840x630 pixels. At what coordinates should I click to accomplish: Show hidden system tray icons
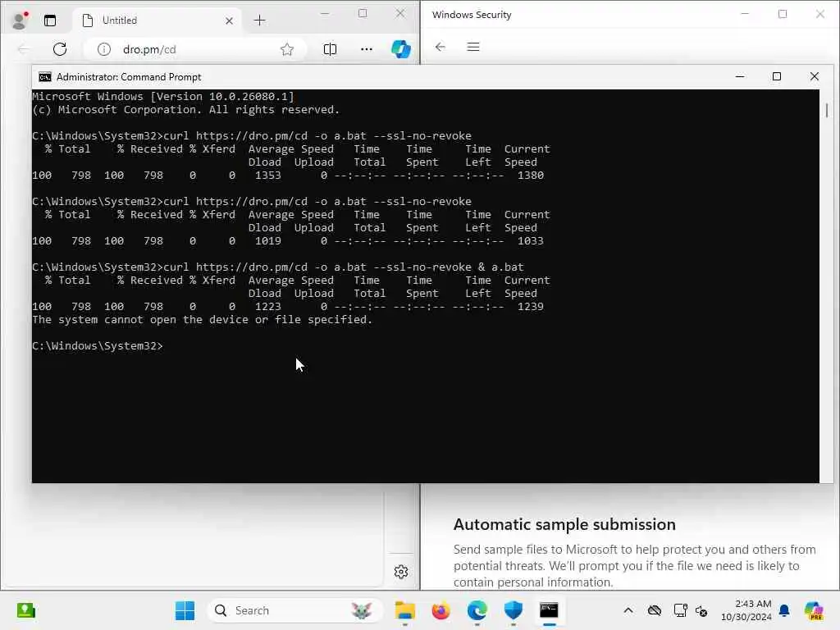tap(628, 610)
